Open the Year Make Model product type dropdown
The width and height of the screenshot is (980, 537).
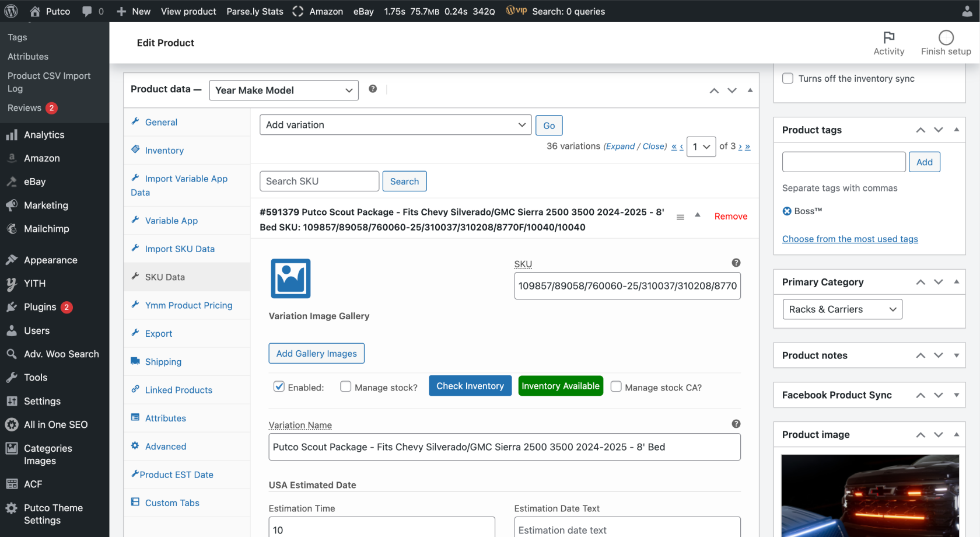[283, 90]
